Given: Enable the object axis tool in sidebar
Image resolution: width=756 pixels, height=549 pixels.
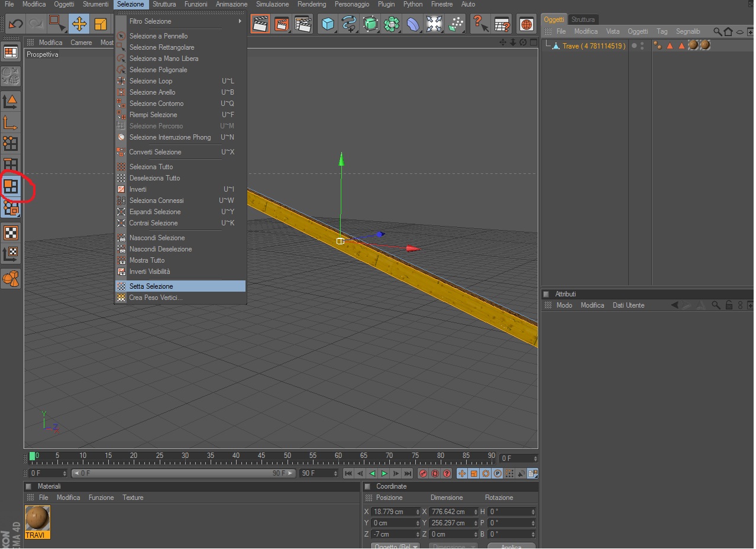Looking at the screenshot, I should [x=11, y=122].
